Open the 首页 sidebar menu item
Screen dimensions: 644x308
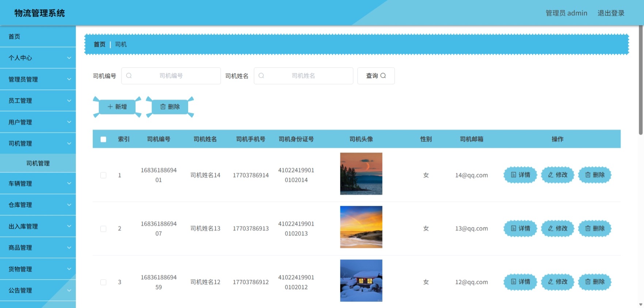coord(38,36)
